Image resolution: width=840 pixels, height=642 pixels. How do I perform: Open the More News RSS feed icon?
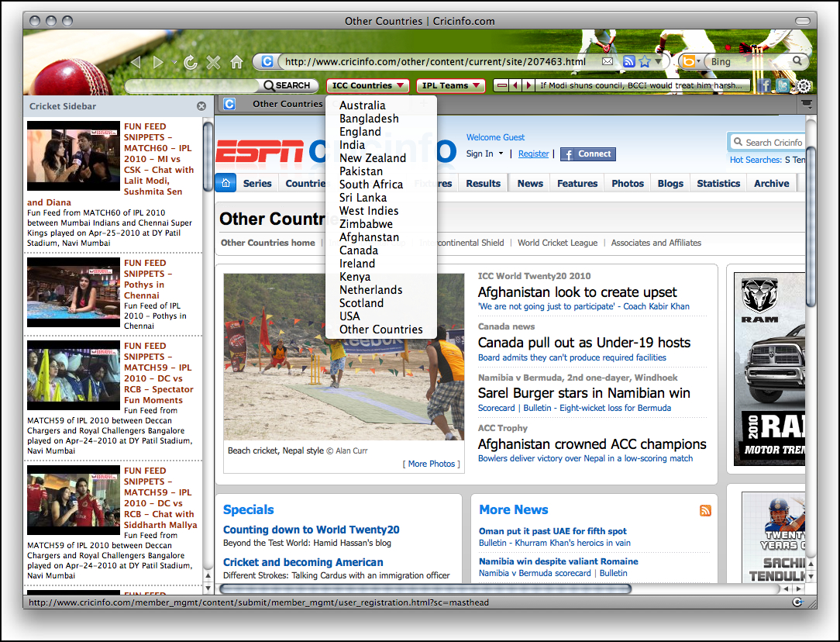click(705, 510)
